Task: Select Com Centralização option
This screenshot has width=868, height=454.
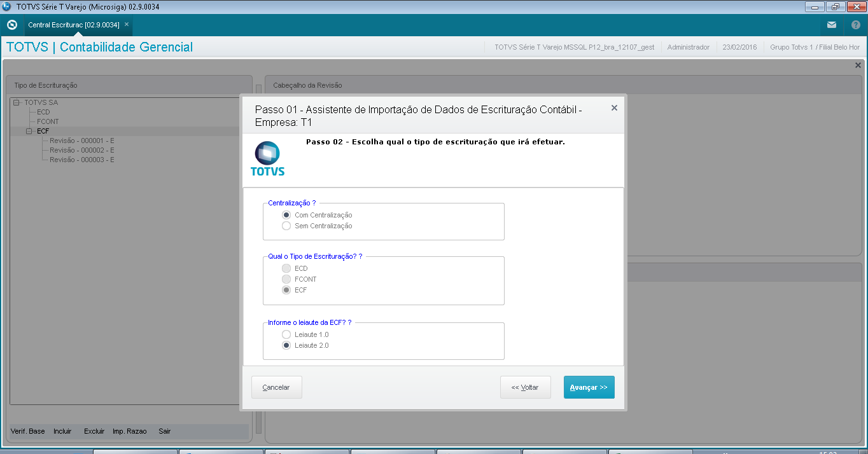Action: 286,215
